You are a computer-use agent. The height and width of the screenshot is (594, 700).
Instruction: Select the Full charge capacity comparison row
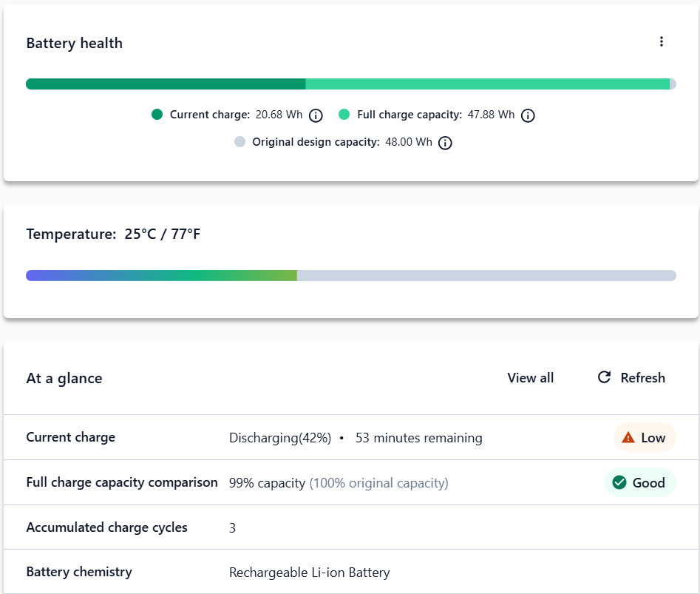click(351, 482)
